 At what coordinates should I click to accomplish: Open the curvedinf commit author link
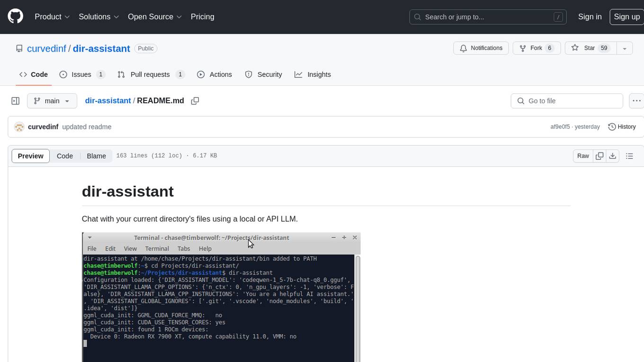pos(43,127)
